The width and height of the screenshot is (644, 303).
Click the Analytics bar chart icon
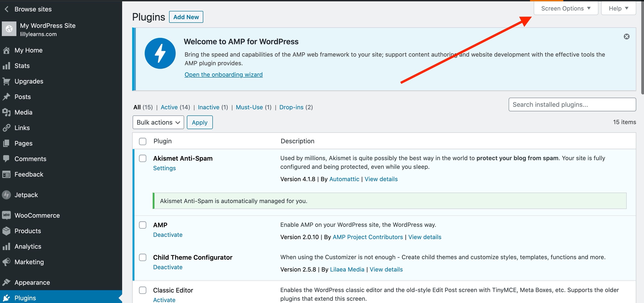point(7,246)
